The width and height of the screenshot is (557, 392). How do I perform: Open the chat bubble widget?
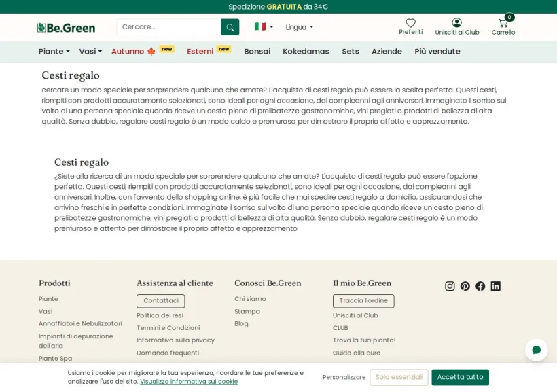pyautogui.click(x=537, y=350)
